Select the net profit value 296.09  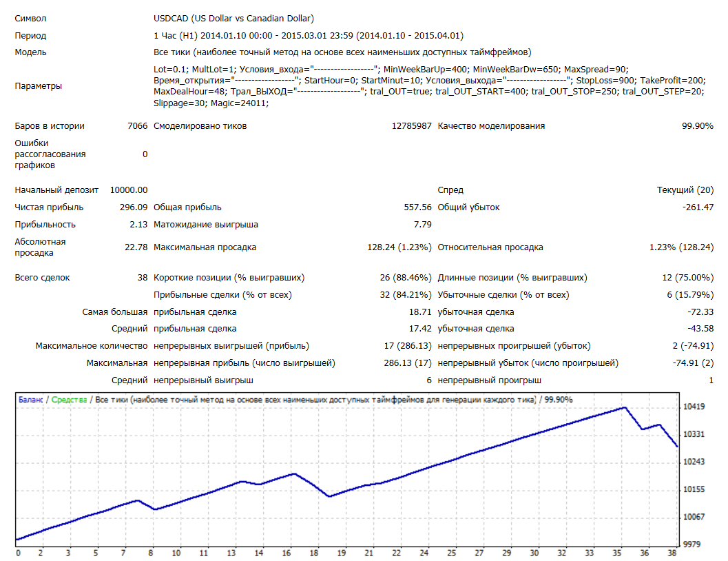(x=134, y=207)
